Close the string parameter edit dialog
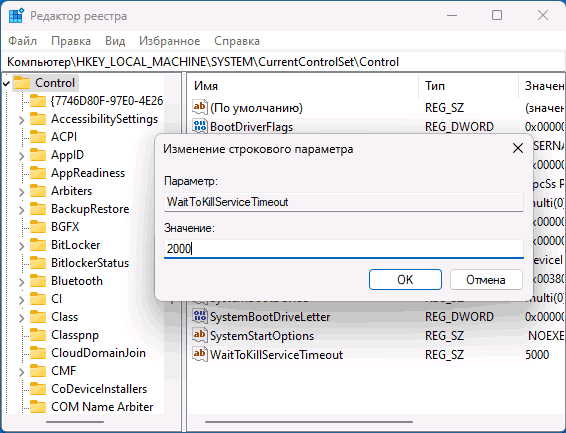Screen dimensions: 566x433 tap(518, 148)
